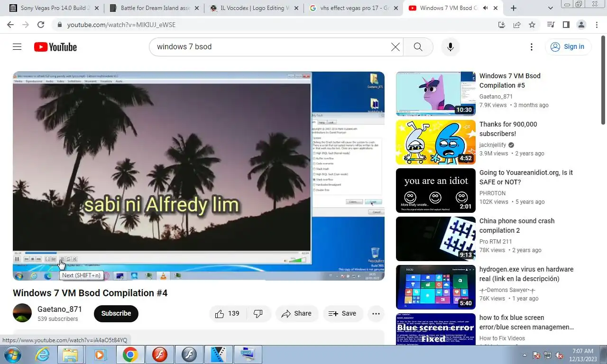Open the On-Screen Keyboard taskbar icon
This screenshot has height=364, width=607.
248,355
